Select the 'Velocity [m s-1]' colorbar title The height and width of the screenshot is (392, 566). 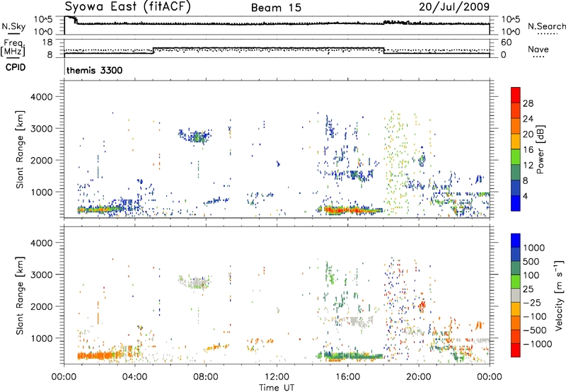click(560, 295)
